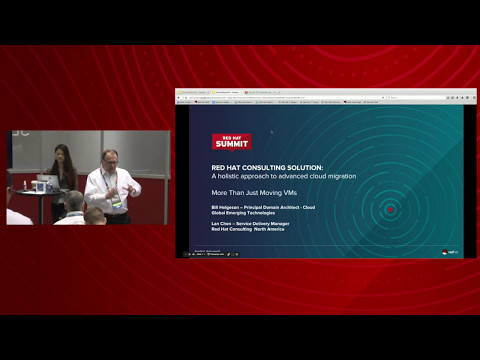Open Presenter view from the slideshow toolbar
480x360 pixels.
216,254
